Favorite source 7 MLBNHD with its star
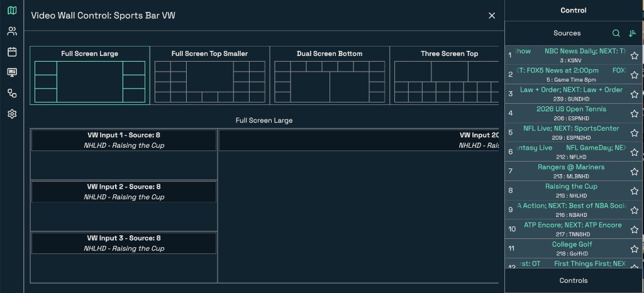The height and width of the screenshot is (293, 644). coord(634,171)
